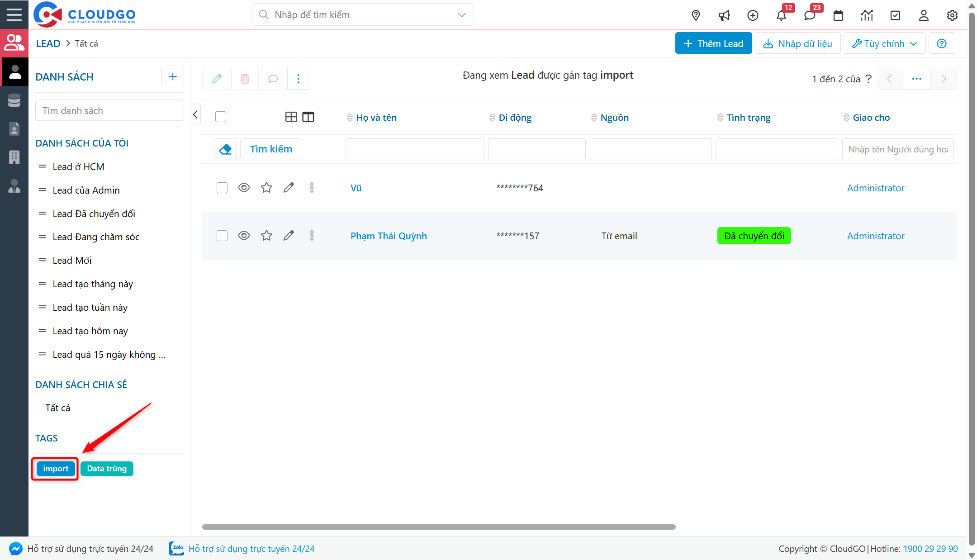Click the megaphone announcements icon
Image resolution: width=977 pixels, height=560 pixels.
(724, 15)
